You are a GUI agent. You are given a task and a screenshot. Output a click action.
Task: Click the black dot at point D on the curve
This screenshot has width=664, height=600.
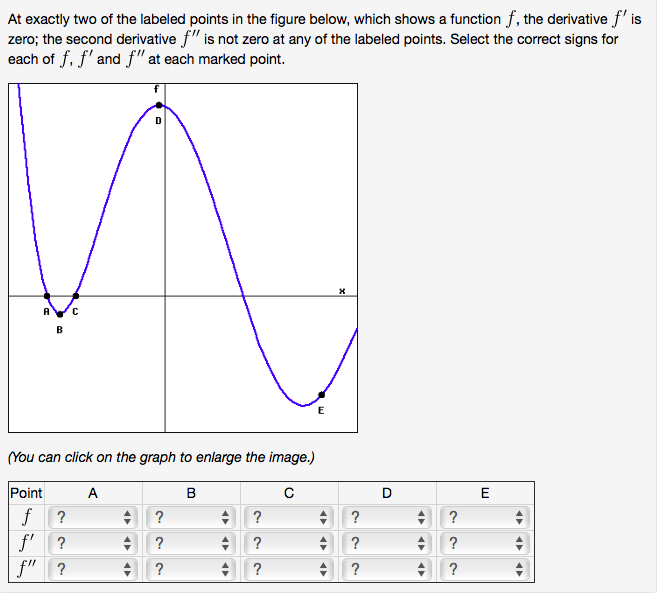click(160, 106)
